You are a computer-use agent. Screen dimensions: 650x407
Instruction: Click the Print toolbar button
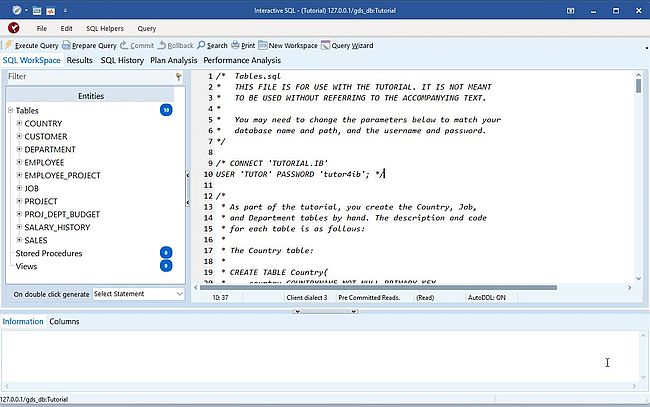pos(243,45)
